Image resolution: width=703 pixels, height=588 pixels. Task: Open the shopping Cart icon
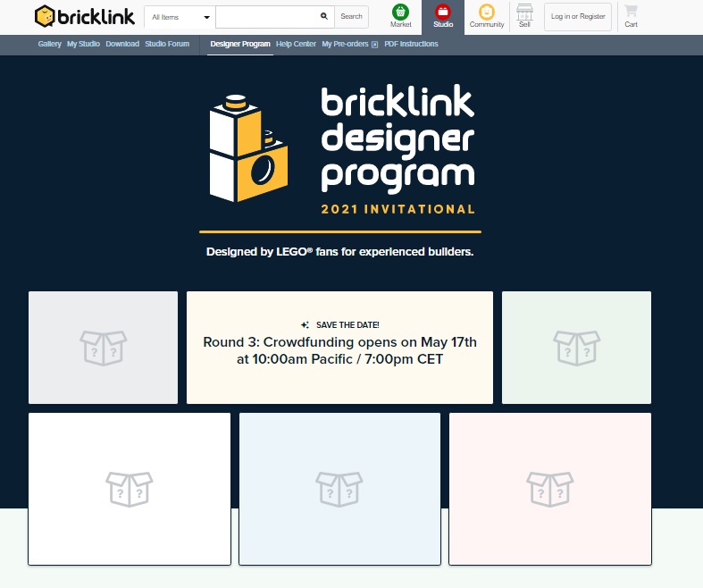coord(631,16)
